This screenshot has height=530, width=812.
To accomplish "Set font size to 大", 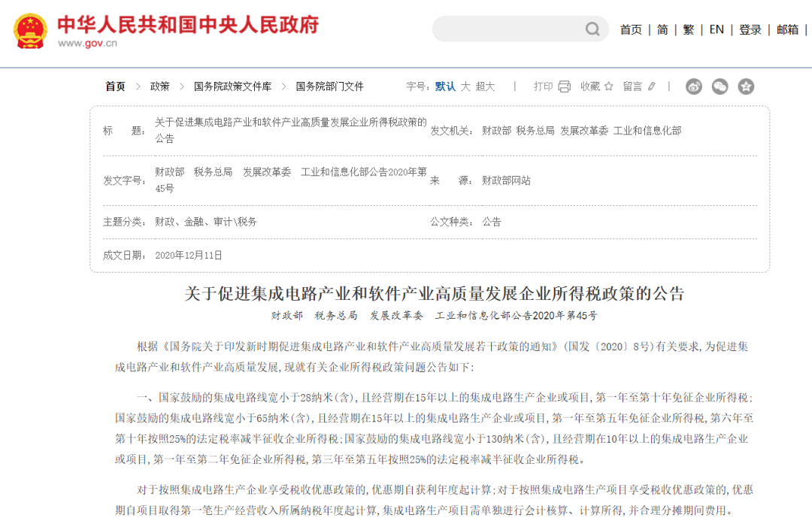I will click(465, 86).
